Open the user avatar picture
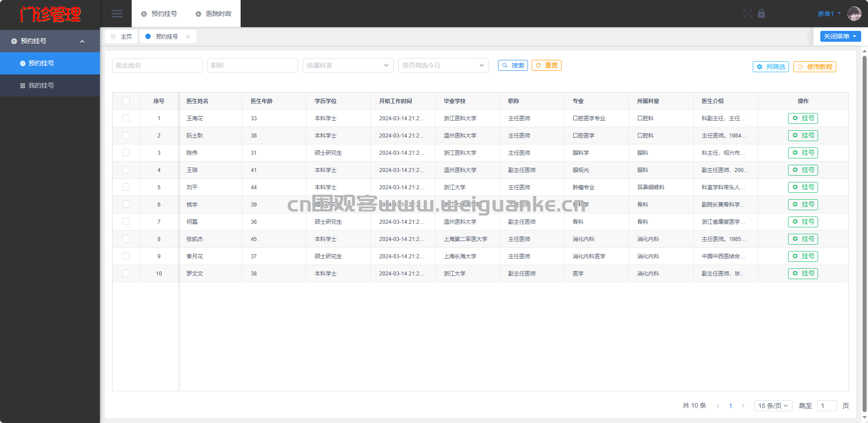 click(854, 14)
